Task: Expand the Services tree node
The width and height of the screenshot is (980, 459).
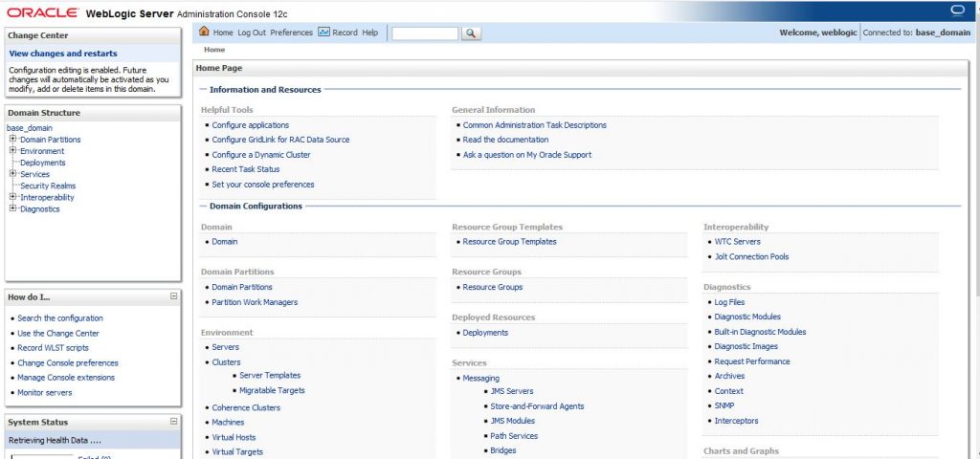Action: click(12, 174)
